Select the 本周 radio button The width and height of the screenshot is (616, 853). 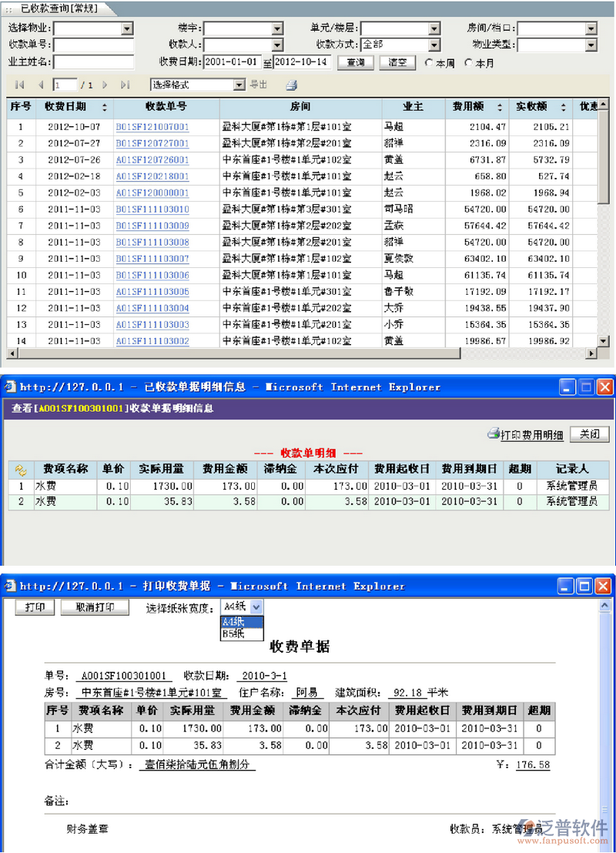point(429,63)
